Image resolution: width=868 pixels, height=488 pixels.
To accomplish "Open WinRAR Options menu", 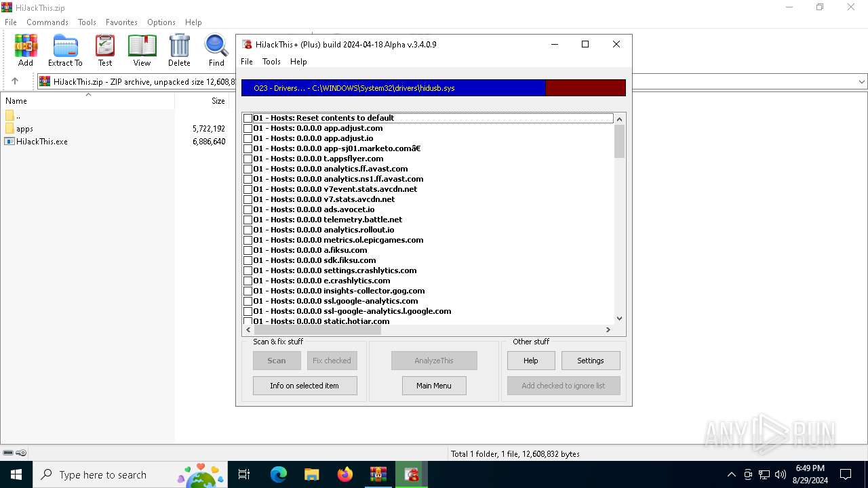I will click(x=161, y=22).
